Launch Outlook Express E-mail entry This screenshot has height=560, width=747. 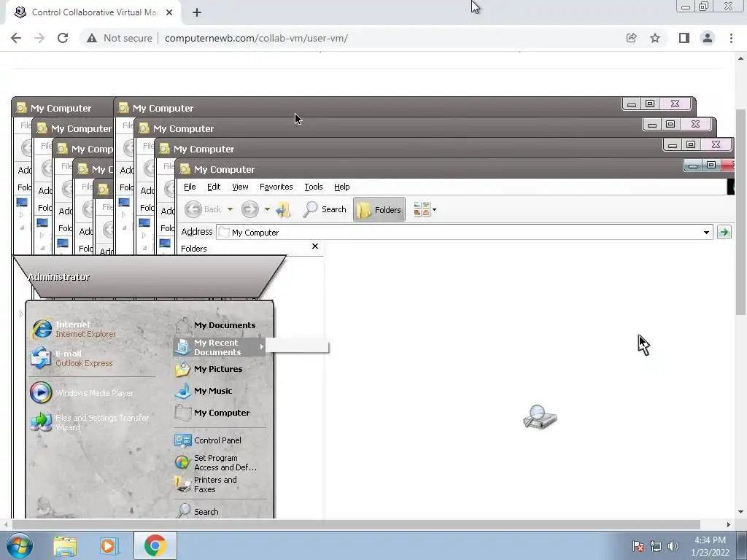point(72,358)
